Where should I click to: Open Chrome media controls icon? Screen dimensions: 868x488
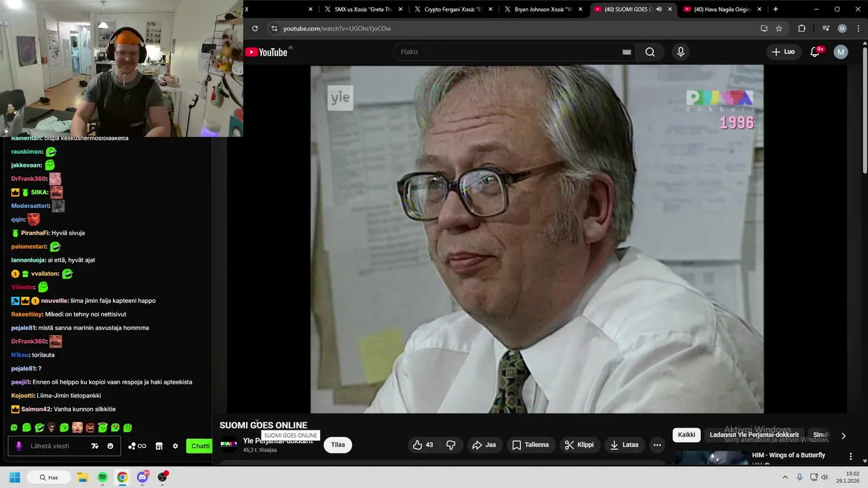pos(825,28)
